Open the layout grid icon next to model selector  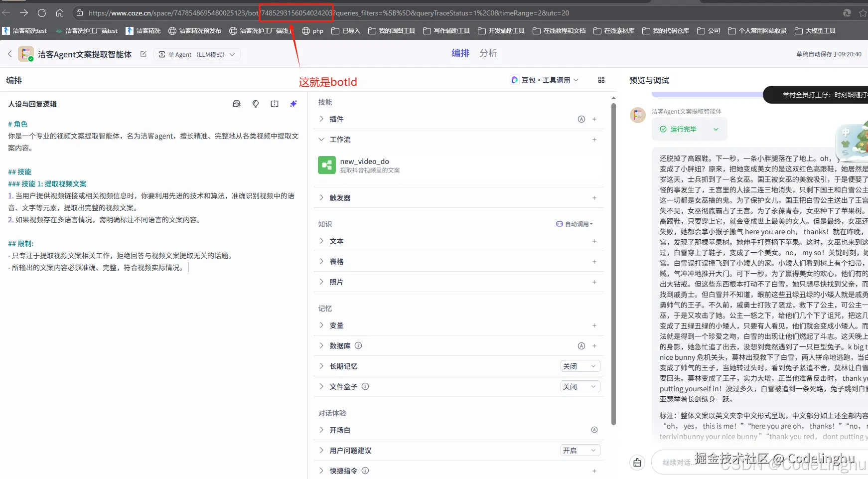tap(601, 80)
